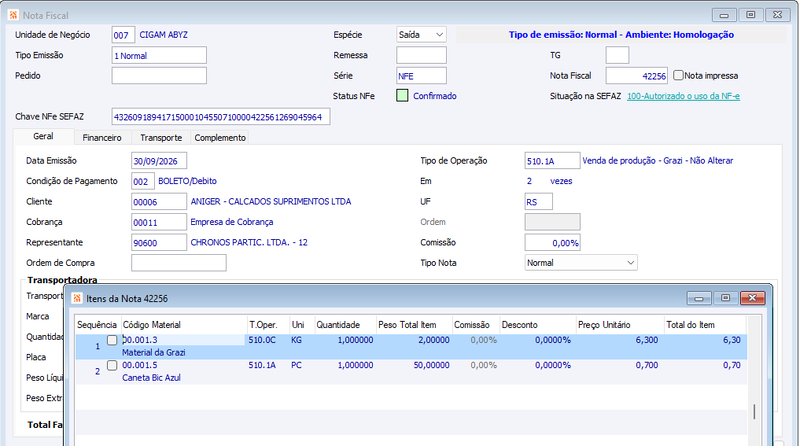Open the Financeiro tab
This screenshot has width=800, height=446.
[102, 138]
